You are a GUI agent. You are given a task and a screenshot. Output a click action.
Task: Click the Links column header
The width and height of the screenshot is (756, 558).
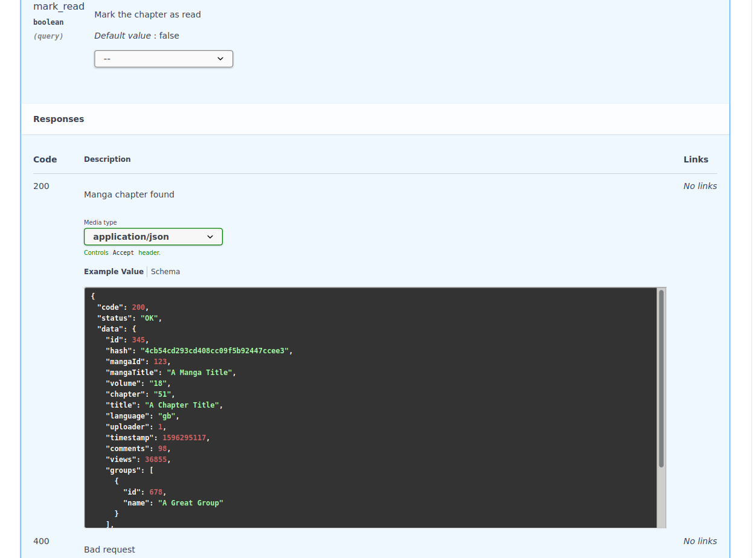[x=696, y=159]
